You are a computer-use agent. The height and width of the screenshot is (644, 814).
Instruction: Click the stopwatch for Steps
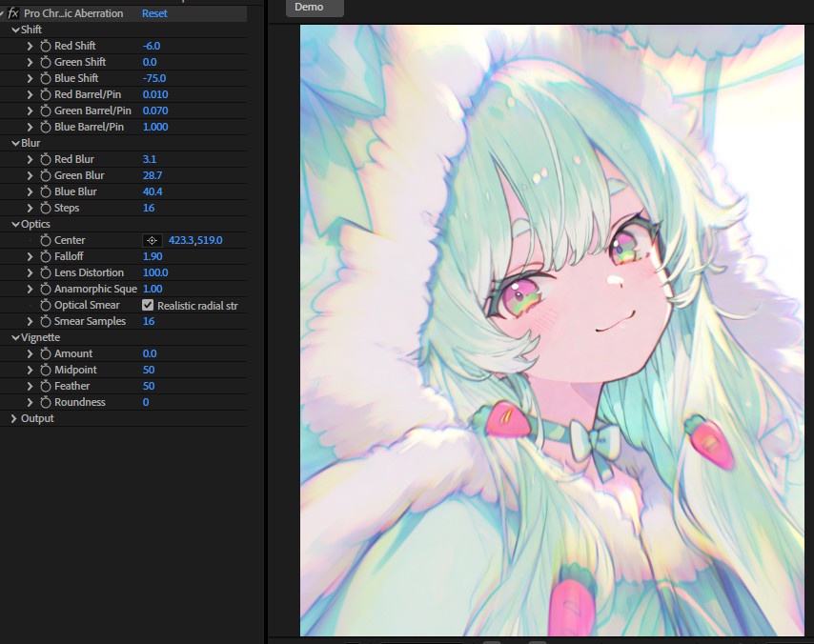tap(44, 207)
